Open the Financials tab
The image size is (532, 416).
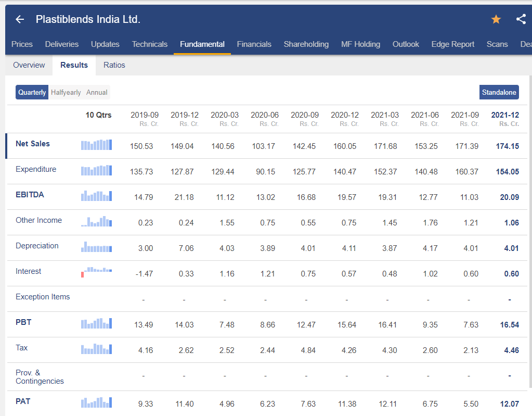[254, 44]
